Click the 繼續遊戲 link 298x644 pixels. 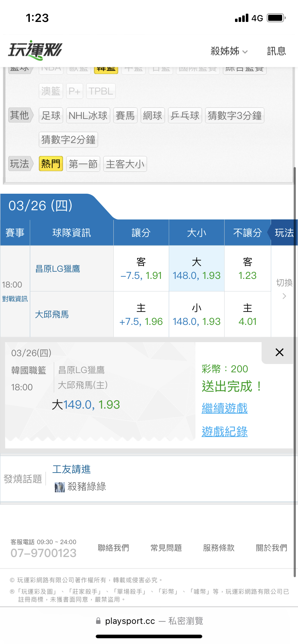[x=225, y=408]
